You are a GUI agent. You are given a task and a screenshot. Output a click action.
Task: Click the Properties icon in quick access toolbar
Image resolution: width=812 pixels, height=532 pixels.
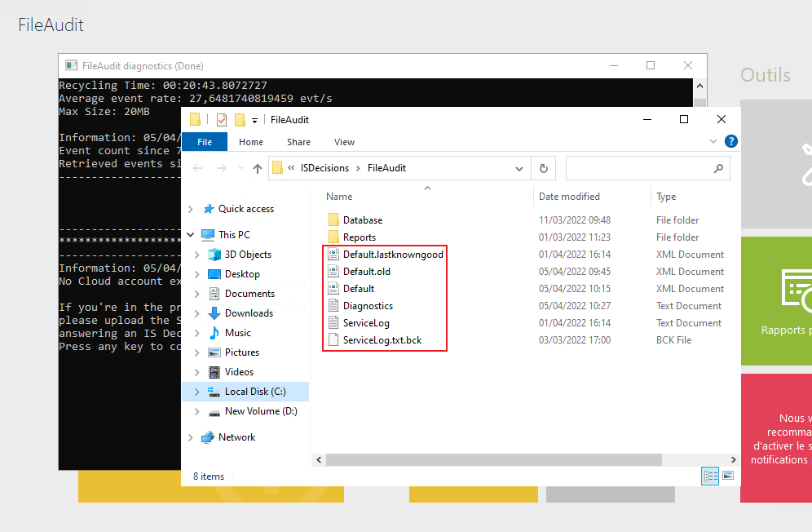tap(222, 120)
